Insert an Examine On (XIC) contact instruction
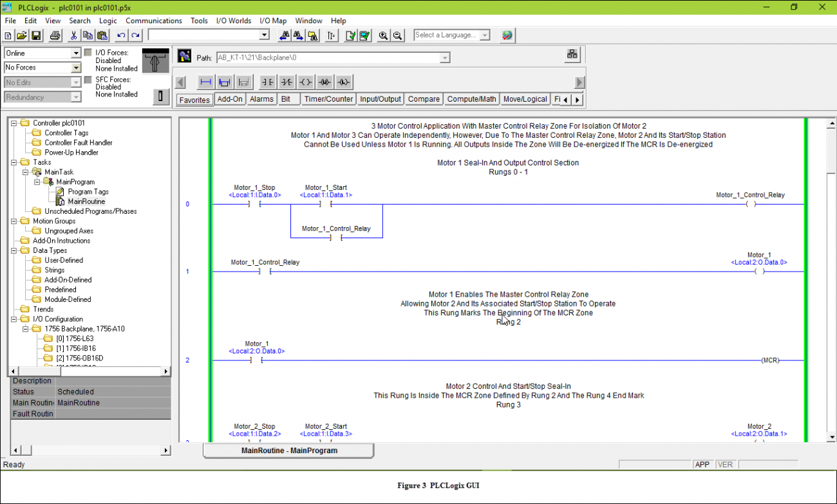837x504 pixels. tap(267, 82)
